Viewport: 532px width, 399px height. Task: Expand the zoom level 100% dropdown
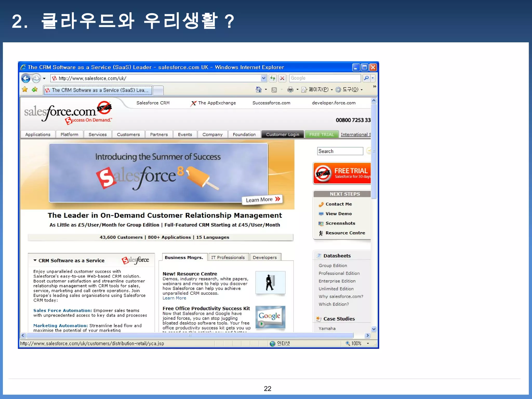point(368,343)
